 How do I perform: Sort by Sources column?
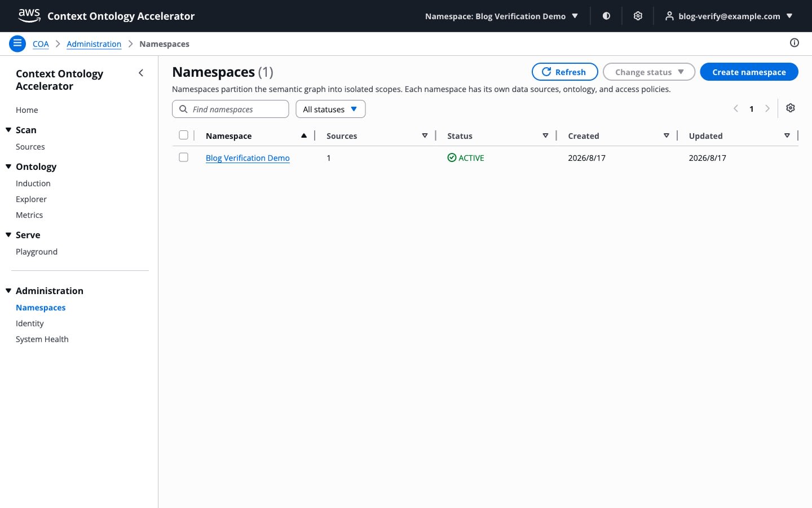click(x=425, y=135)
